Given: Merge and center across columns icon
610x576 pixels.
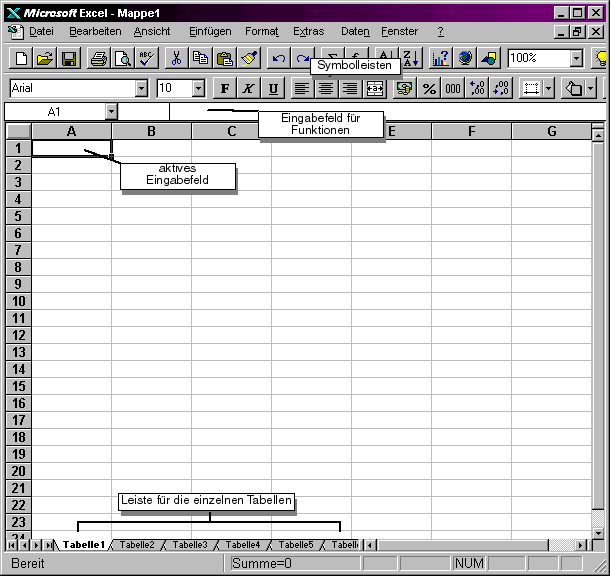Looking at the screenshot, I should [375, 89].
